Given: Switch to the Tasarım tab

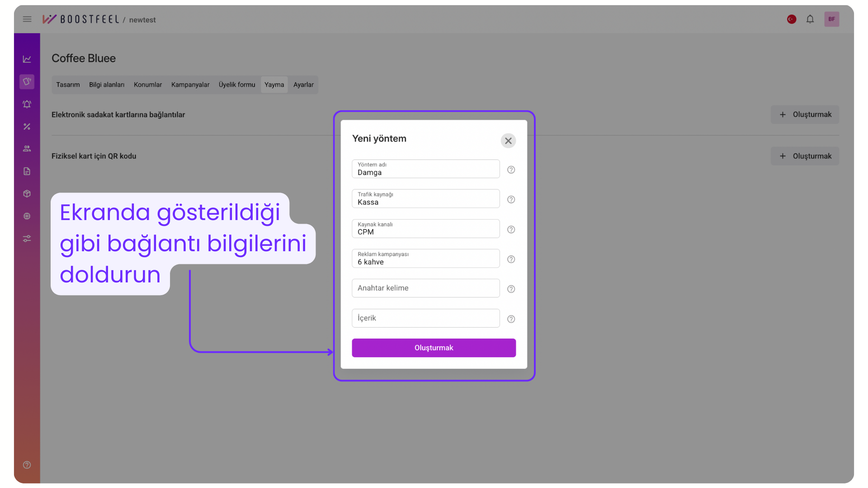Looking at the screenshot, I should (x=68, y=85).
